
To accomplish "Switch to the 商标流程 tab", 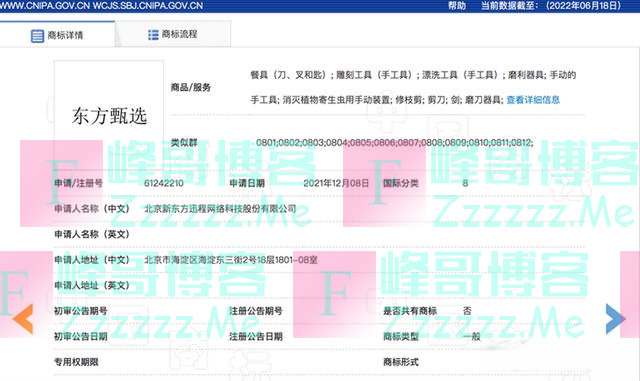I will 173,34.
